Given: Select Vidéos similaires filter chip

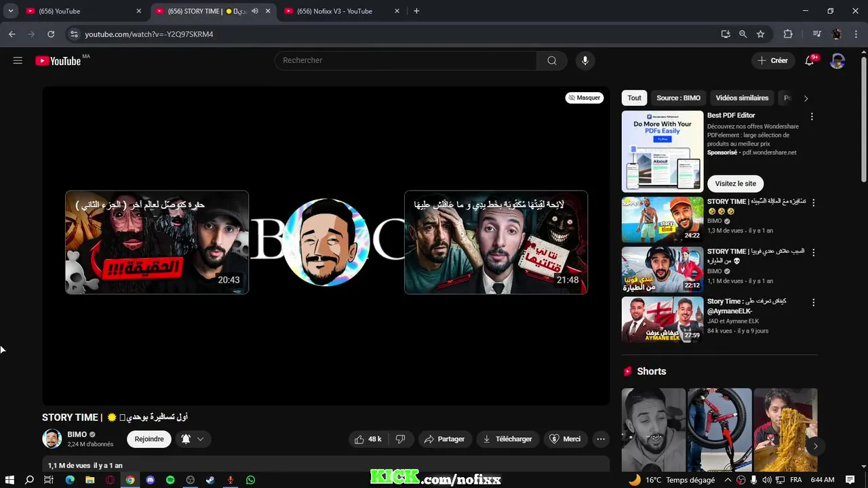Looking at the screenshot, I should coord(742,98).
